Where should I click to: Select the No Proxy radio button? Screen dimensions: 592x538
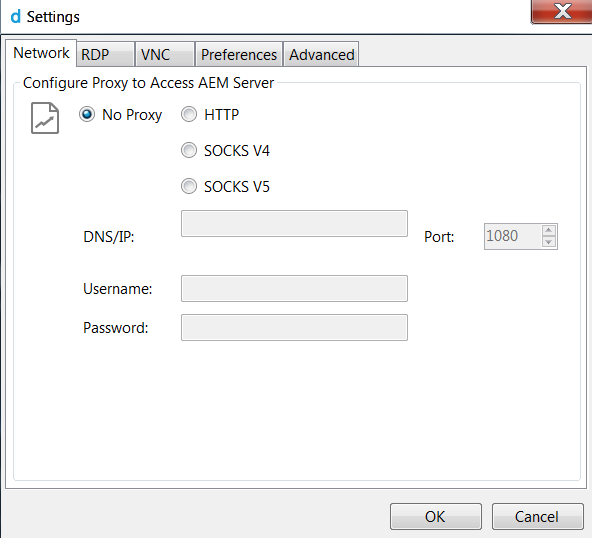87,114
